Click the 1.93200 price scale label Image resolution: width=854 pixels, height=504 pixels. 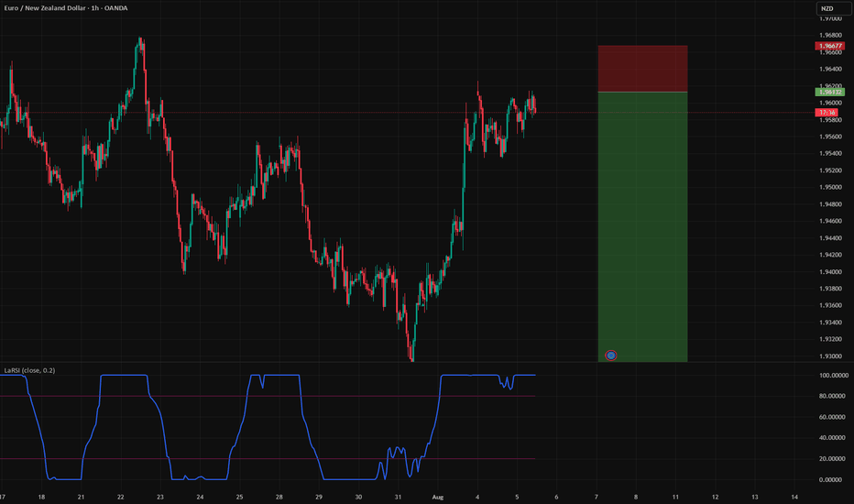tap(830, 339)
